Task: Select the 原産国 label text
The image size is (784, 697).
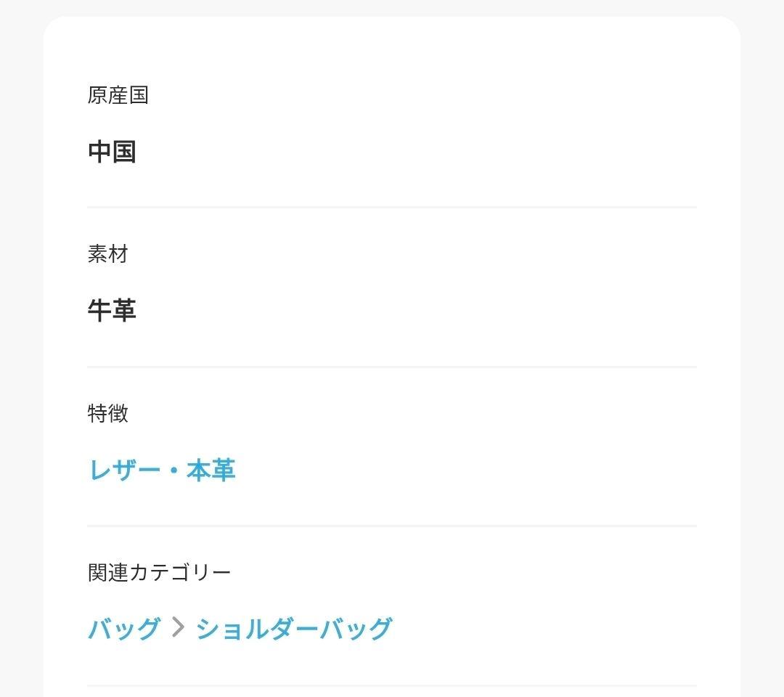Action: tap(118, 95)
